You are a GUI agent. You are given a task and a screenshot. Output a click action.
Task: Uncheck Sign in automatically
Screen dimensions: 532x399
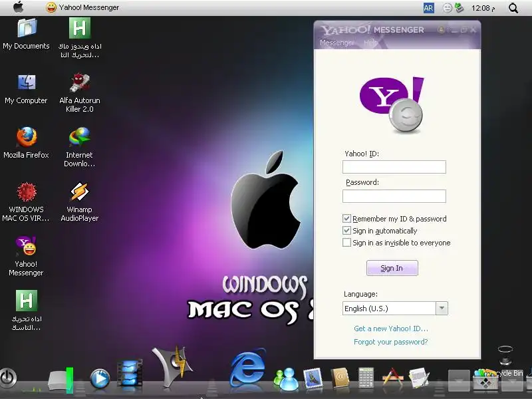pyautogui.click(x=346, y=231)
